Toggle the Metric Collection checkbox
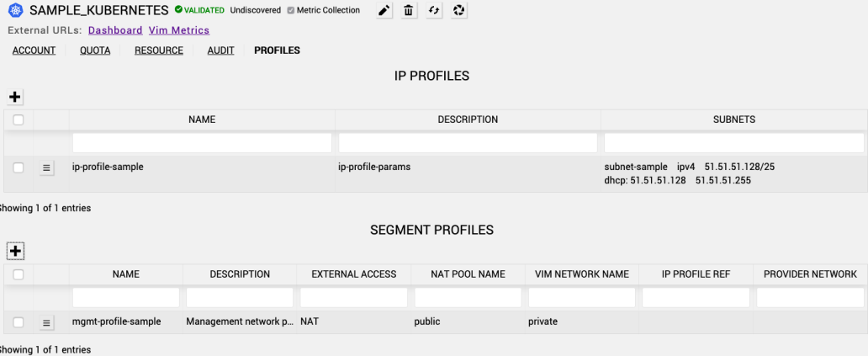This screenshot has height=356, width=868. [x=291, y=11]
